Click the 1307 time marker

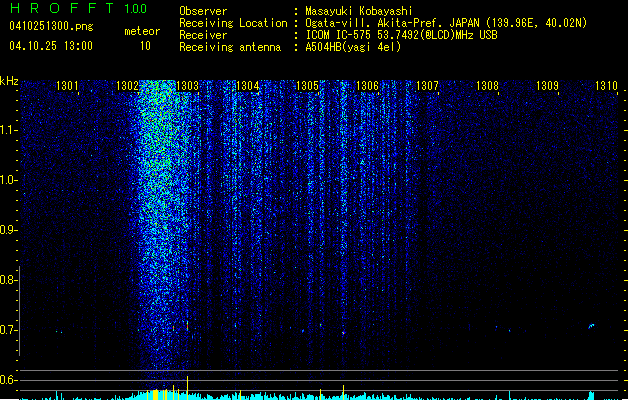[427, 86]
